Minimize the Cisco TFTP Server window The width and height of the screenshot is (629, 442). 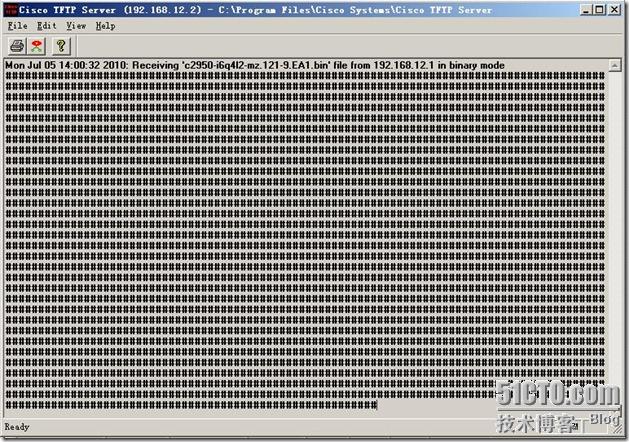click(x=586, y=10)
